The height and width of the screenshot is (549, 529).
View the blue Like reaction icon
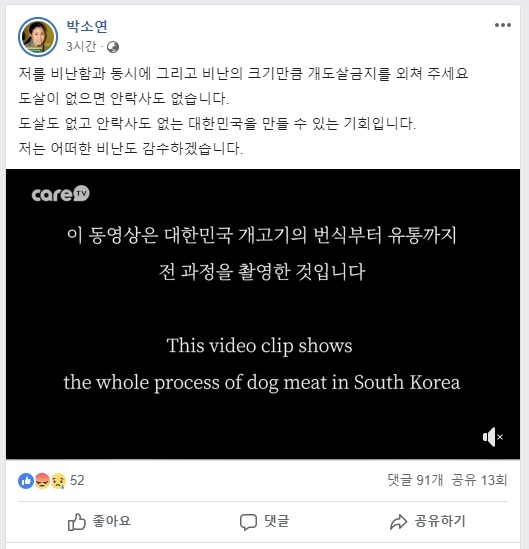click(26, 481)
